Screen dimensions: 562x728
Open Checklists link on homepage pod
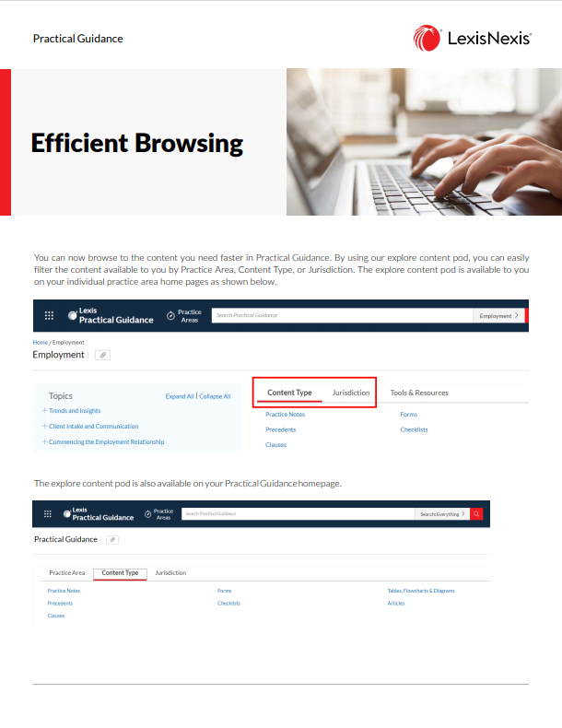tap(228, 603)
